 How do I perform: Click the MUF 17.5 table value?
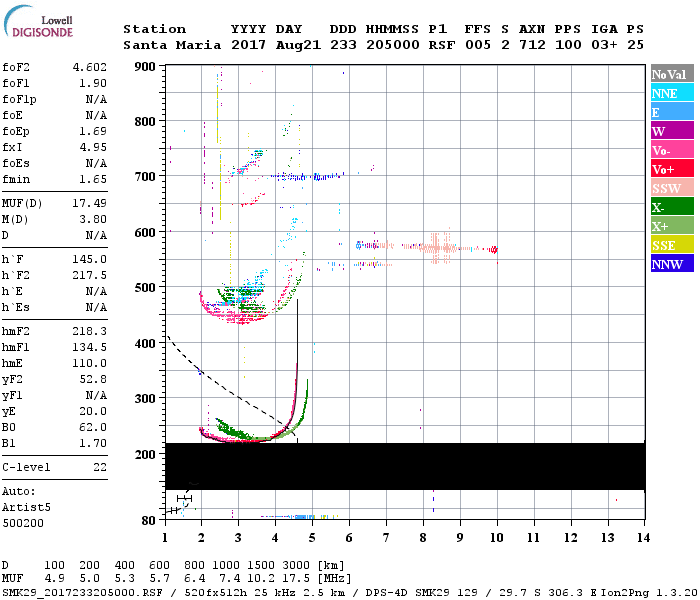click(296, 579)
